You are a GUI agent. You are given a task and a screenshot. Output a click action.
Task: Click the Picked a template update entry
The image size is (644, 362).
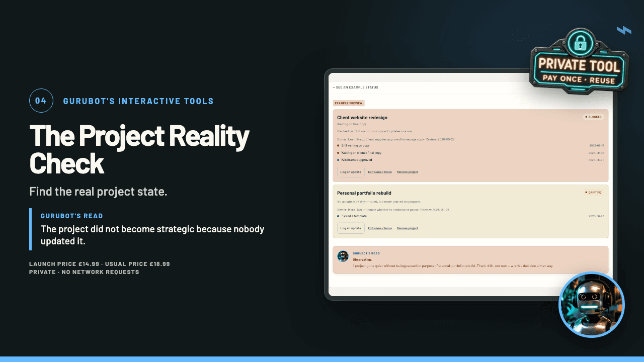pos(354,216)
